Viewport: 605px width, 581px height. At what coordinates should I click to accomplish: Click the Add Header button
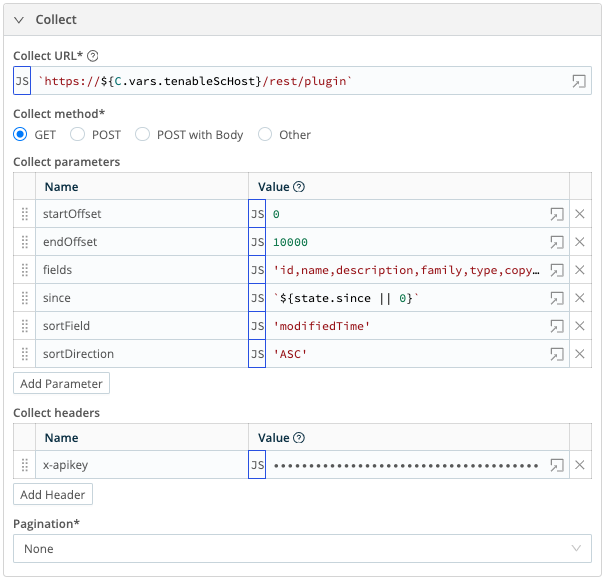tap(53, 494)
